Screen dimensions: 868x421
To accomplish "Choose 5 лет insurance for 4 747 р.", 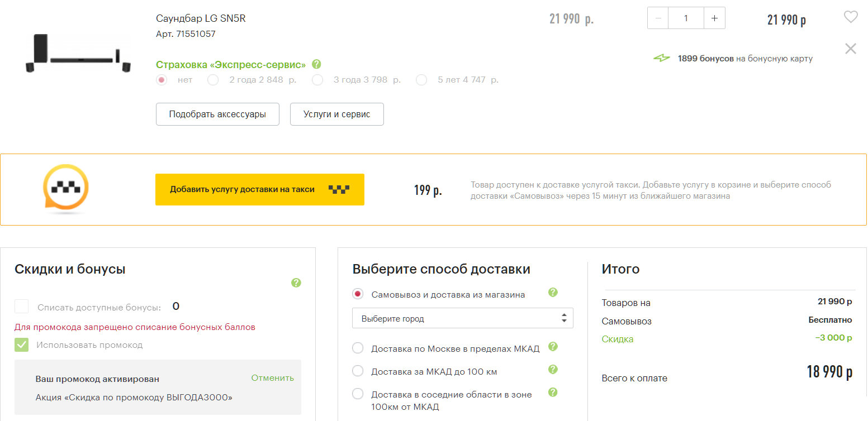I will [421, 80].
